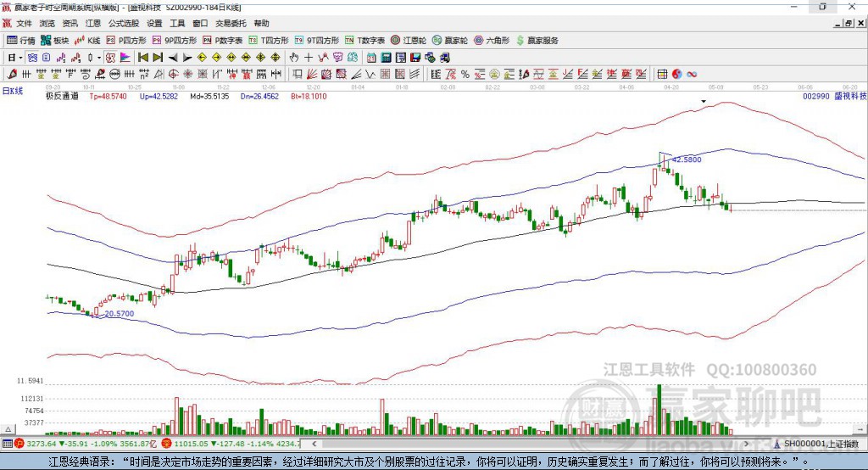Open the P四方形 tool

126,41
